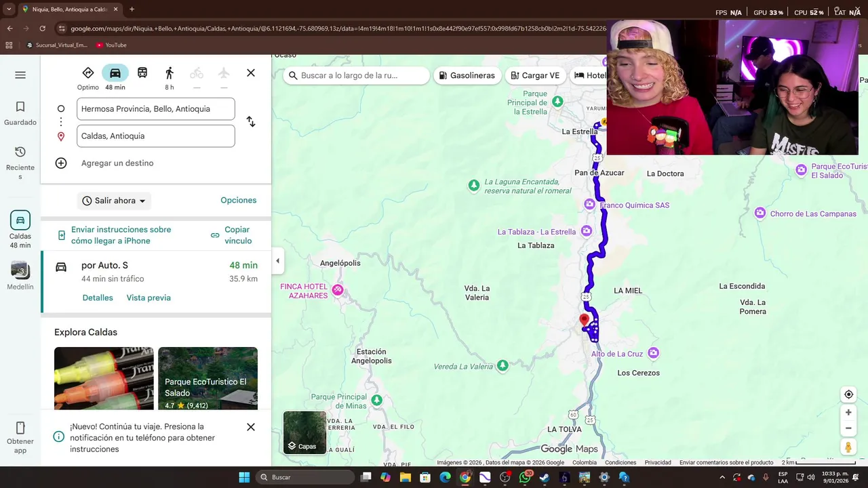Filter by Gasolineras

click(467, 75)
